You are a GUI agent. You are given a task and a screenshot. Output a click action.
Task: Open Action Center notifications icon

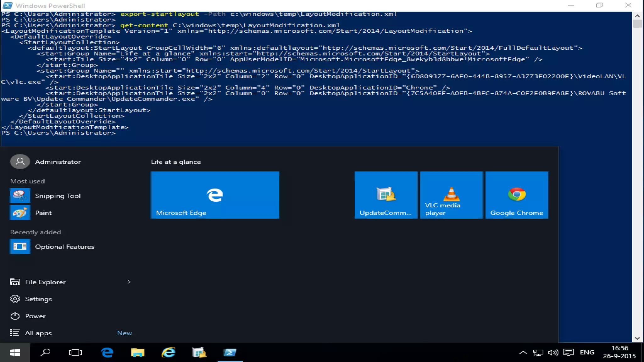(x=569, y=353)
